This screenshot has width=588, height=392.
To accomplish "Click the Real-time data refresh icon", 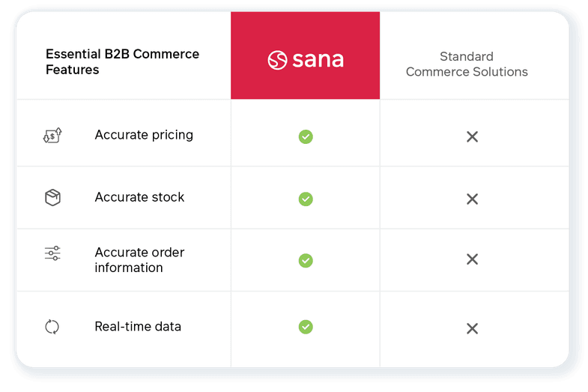I will coord(52,327).
